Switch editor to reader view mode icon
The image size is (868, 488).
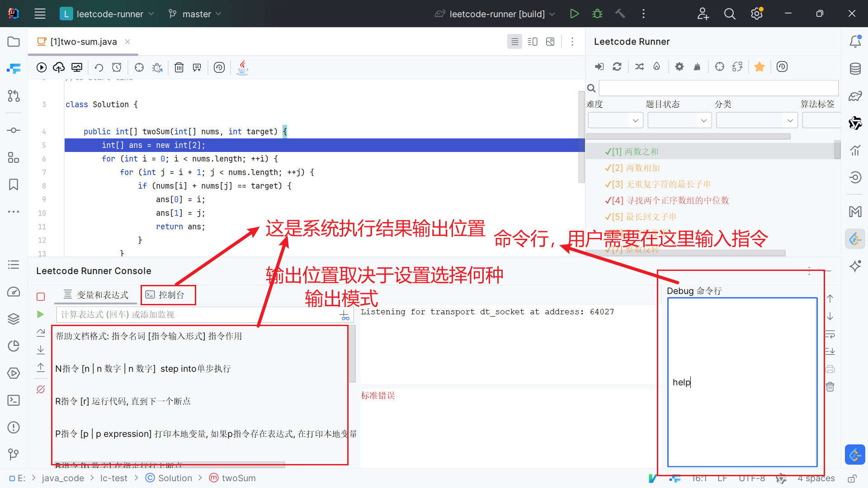tap(514, 42)
